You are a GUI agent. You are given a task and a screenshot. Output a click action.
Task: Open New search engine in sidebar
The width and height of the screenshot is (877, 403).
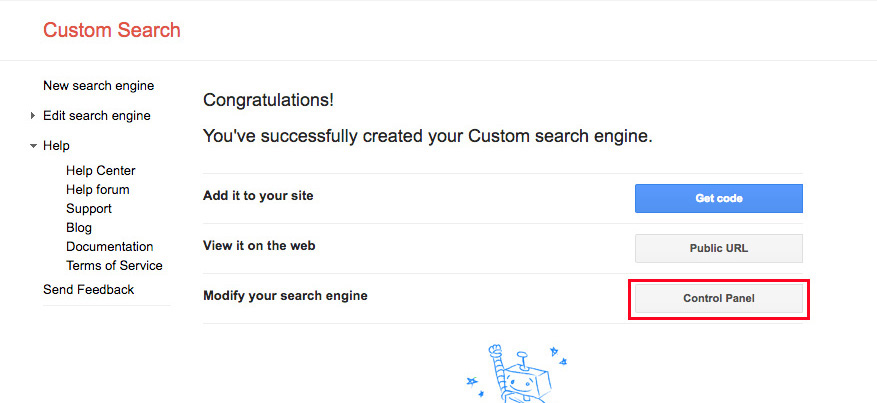[x=98, y=86]
